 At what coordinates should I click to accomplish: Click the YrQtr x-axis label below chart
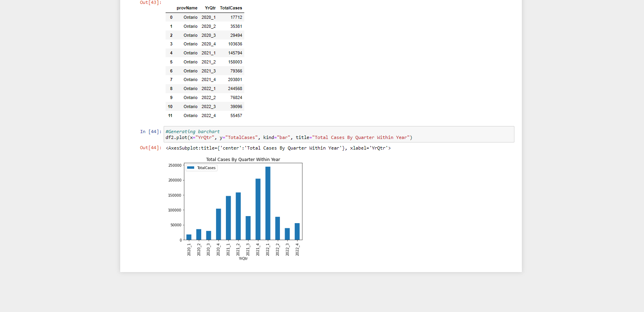243,259
